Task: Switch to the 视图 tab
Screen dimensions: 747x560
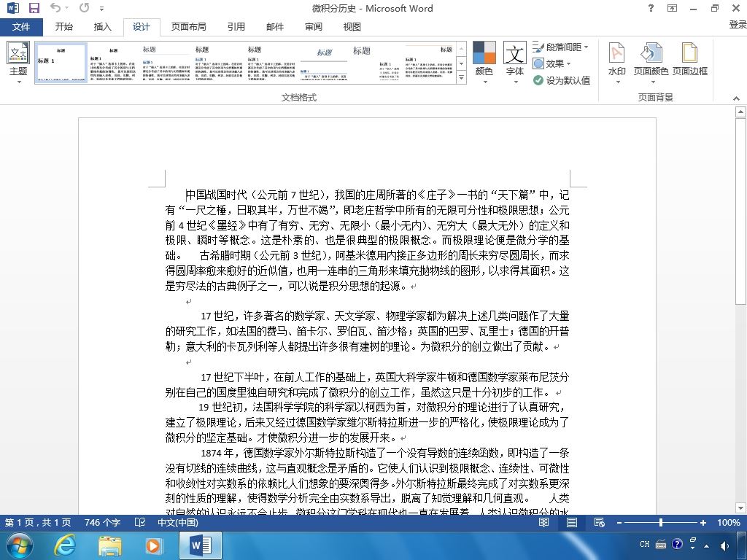Action: click(352, 27)
